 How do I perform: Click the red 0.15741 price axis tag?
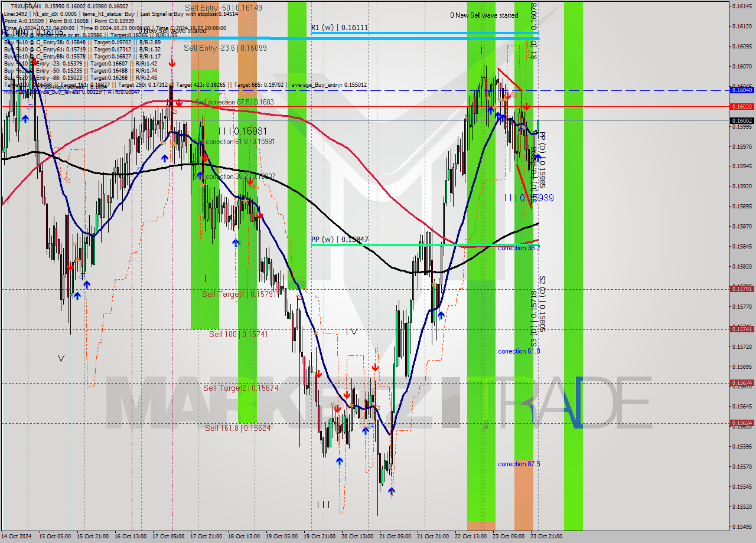click(x=742, y=329)
